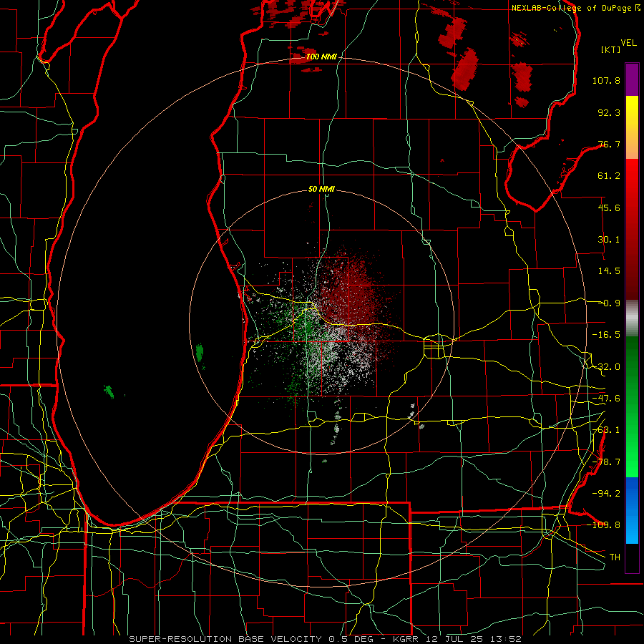644x644 pixels.
Task: Click the small green echo over Lake Michigan
Action: (x=200, y=352)
